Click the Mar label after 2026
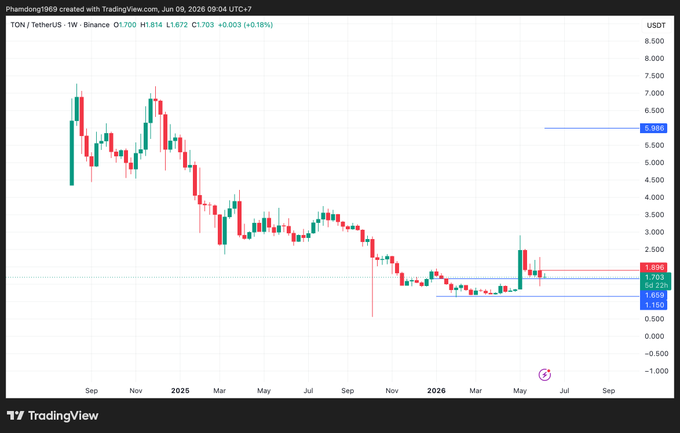The height and width of the screenshot is (433, 680). pos(476,390)
